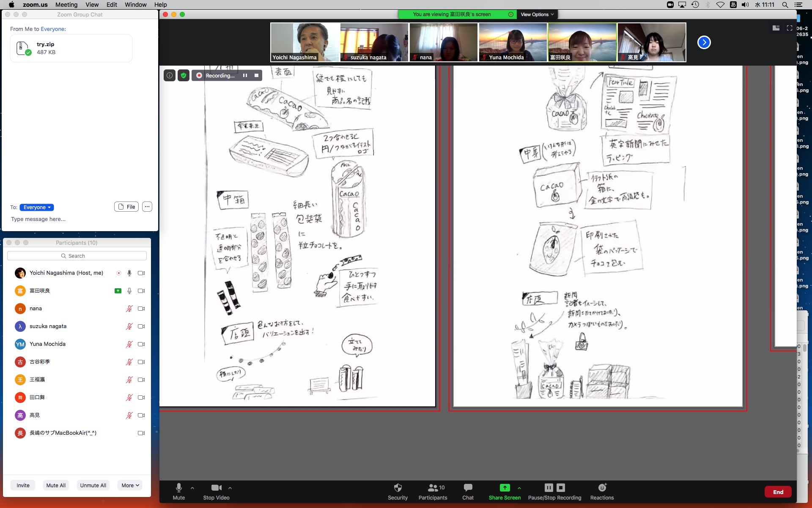The image size is (812, 508).
Task: Open the Window menu
Action: pyautogui.click(x=135, y=5)
